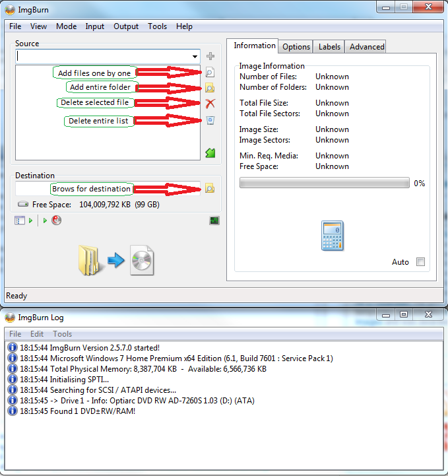Enable the Auto checkbox
The height and width of the screenshot is (476, 448).
point(420,261)
